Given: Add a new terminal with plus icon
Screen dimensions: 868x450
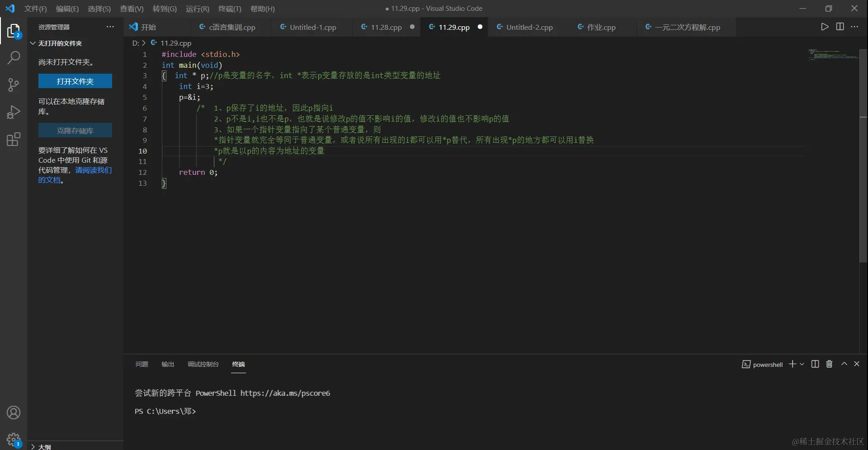Looking at the screenshot, I should pos(792,364).
